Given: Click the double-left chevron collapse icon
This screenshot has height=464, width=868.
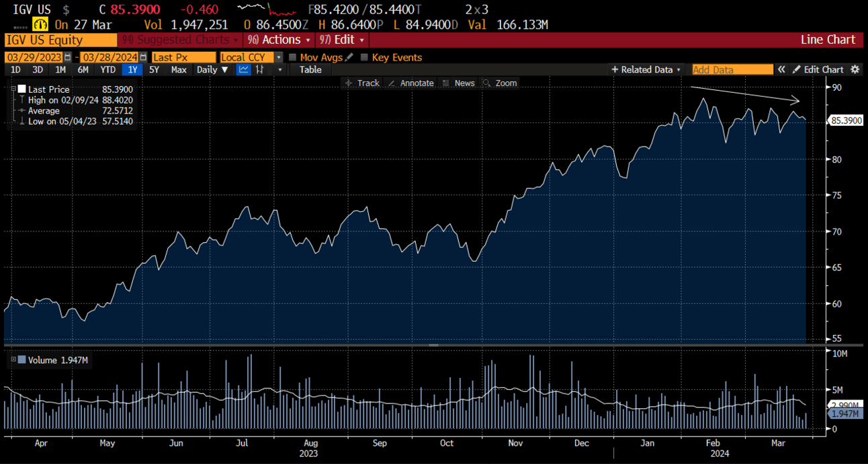Looking at the screenshot, I should (x=781, y=69).
